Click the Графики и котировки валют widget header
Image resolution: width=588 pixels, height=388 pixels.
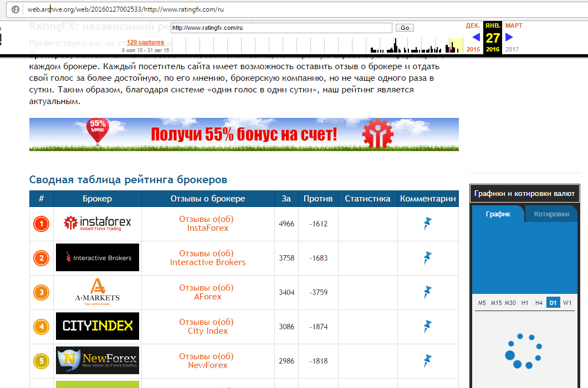pyautogui.click(x=525, y=194)
